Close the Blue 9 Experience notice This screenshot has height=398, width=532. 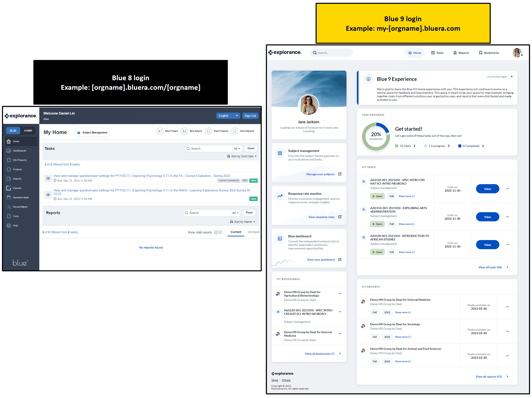pyautogui.click(x=512, y=77)
